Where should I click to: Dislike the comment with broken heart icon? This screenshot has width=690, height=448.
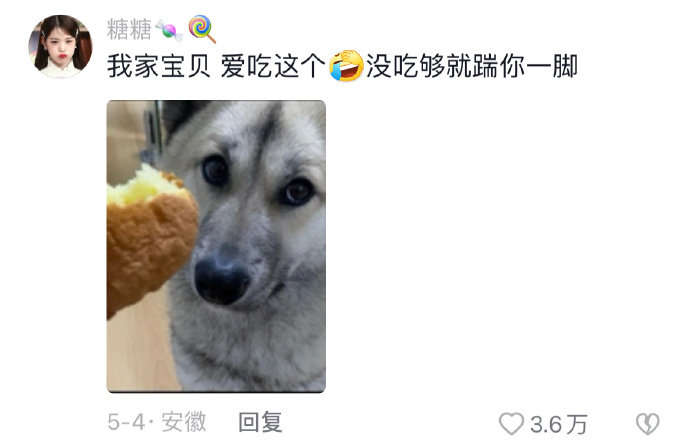tap(648, 424)
